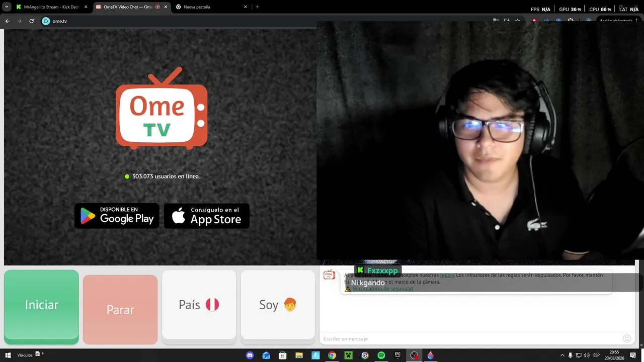Image resolution: width=644 pixels, height=362 pixels.
Task: Open the Mail app from taskbar
Action: 266,355
